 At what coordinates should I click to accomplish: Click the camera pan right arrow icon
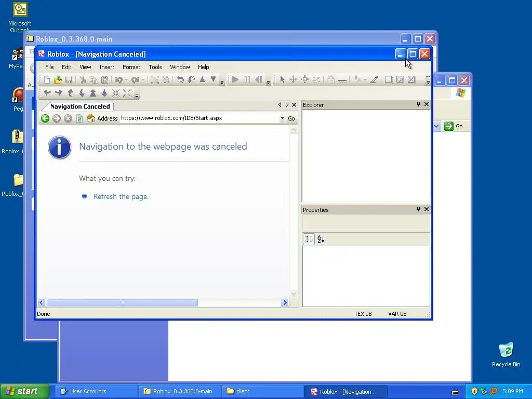pyautogui.click(x=59, y=92)
